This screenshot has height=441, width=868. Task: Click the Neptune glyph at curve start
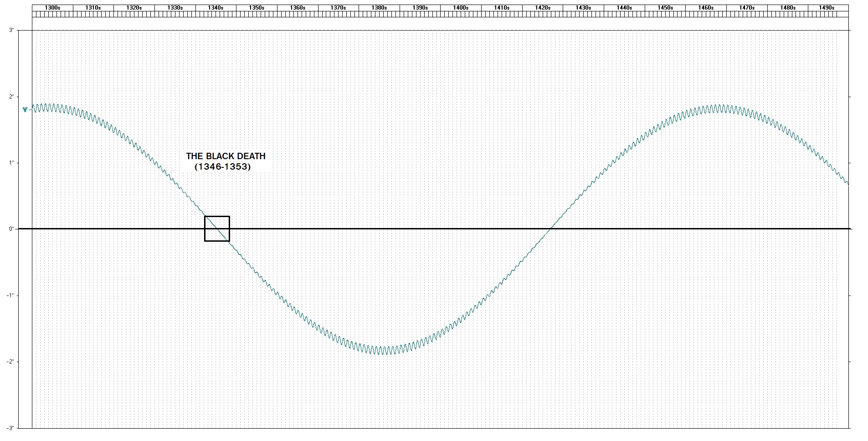[25, 109]
